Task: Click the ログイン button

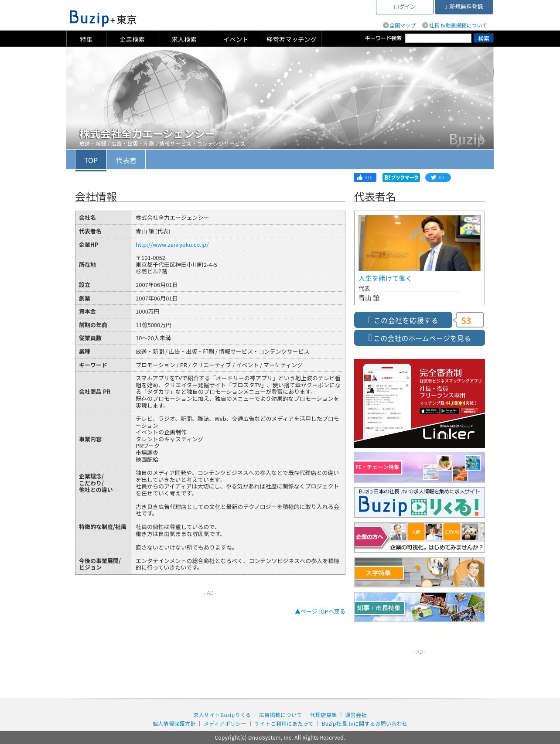Action: point(405,7)
